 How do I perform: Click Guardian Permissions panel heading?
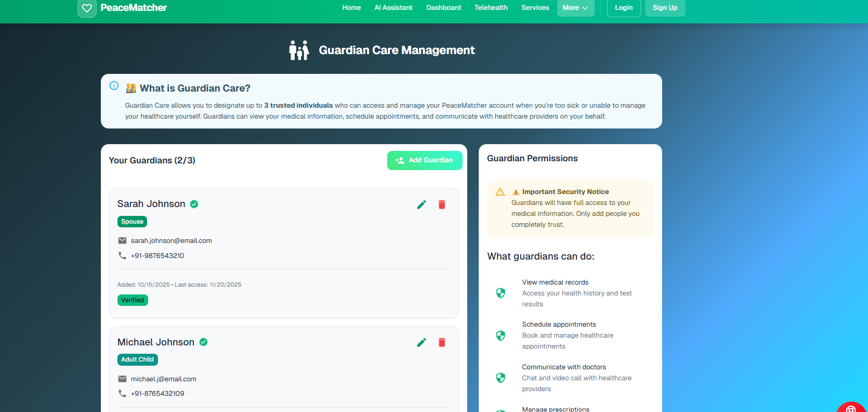pyautogui.click(x=532, y=158)
